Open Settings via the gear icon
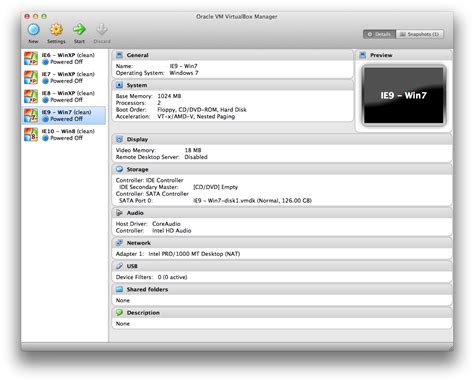 [x=56, y=30]
